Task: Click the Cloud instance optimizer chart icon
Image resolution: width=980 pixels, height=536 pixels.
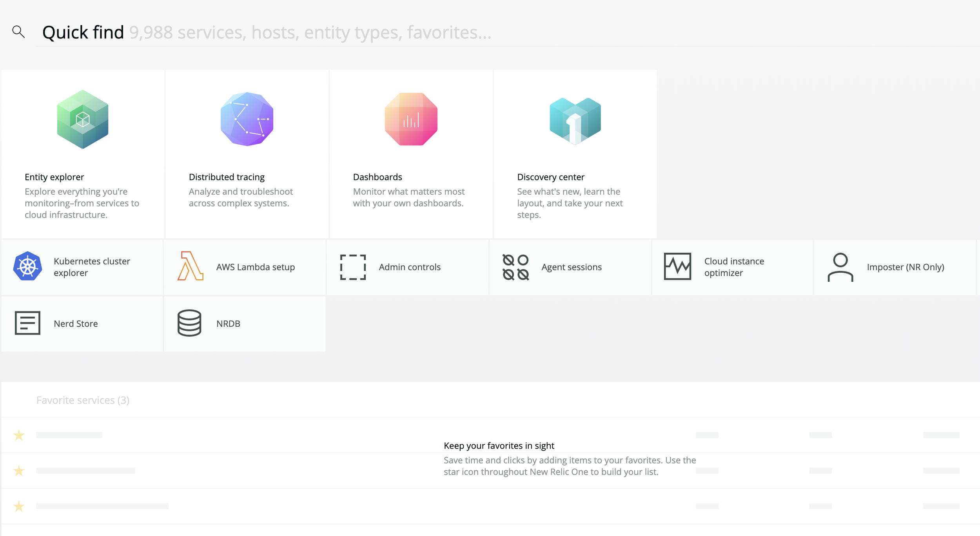Action: coord(677,266)
